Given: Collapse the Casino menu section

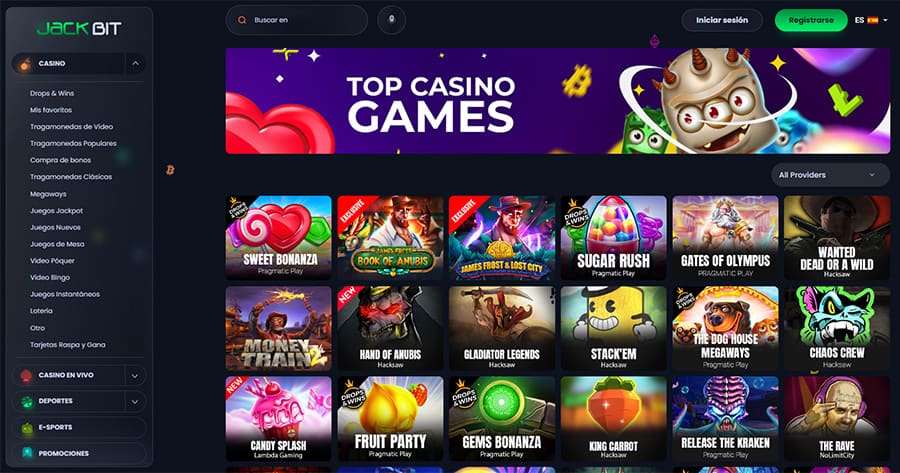Looking at the screenshot, I should 135,64.
